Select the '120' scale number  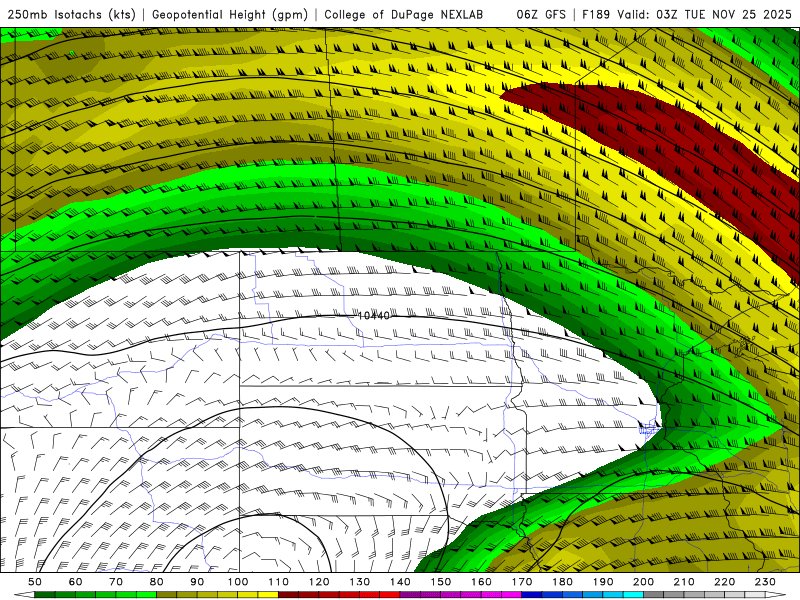(319, 582)
